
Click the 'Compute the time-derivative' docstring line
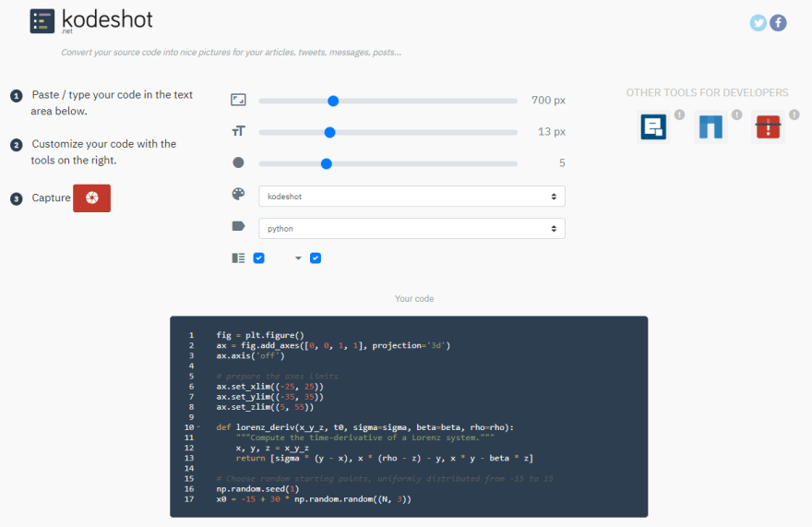(x=365, y=437)
